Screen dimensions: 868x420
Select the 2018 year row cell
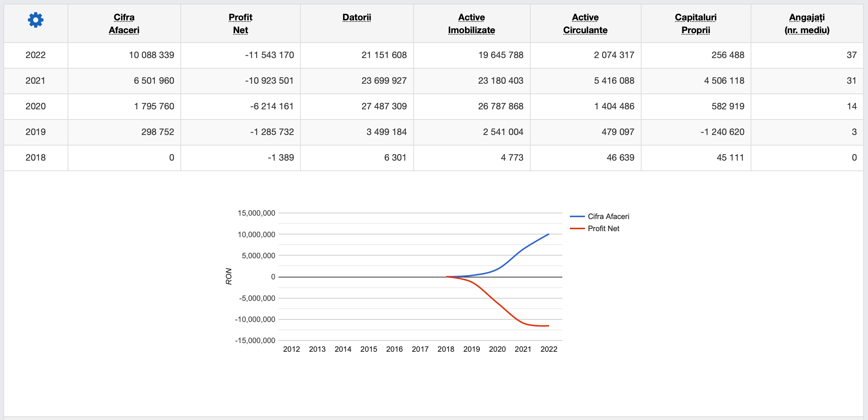[35, 158]
